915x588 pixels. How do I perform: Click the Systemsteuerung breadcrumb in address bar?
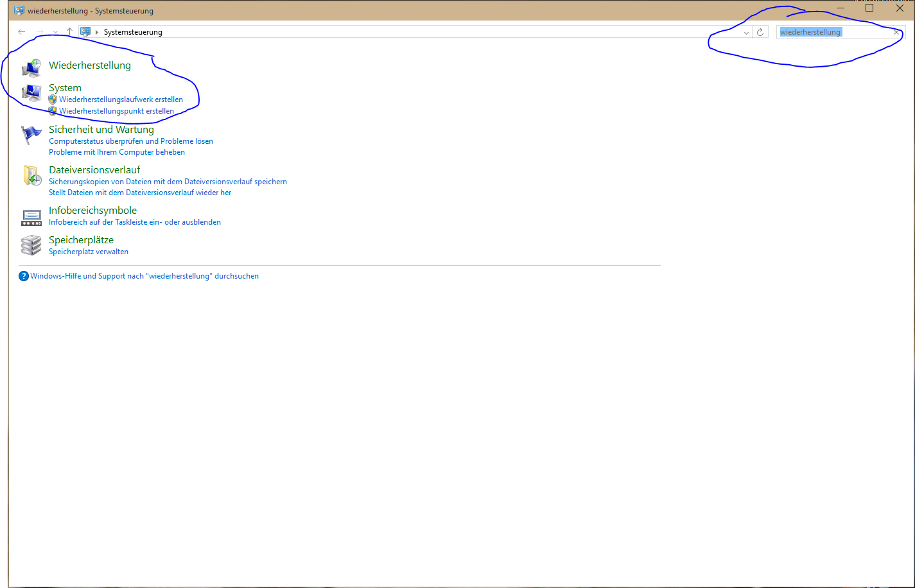point(133,32)
